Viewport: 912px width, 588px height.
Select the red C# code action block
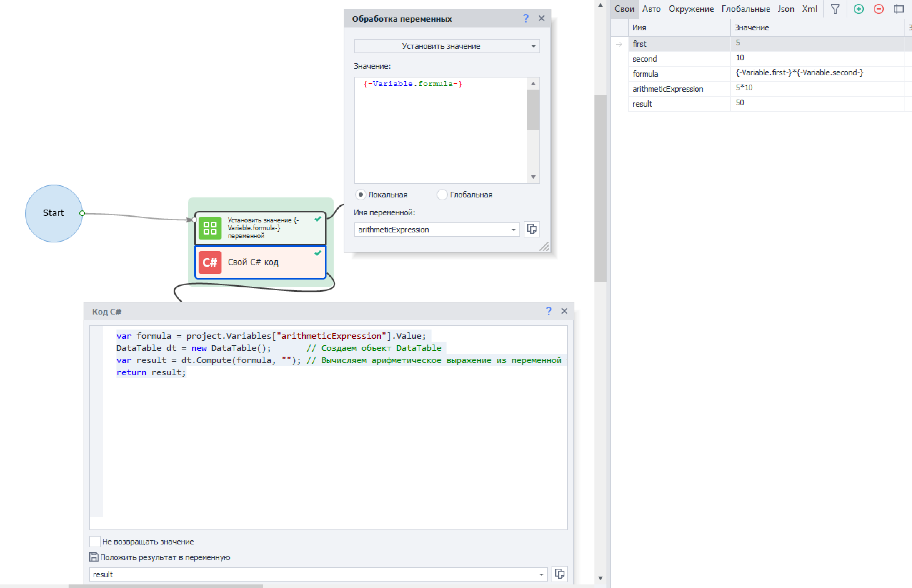(260, 262)
